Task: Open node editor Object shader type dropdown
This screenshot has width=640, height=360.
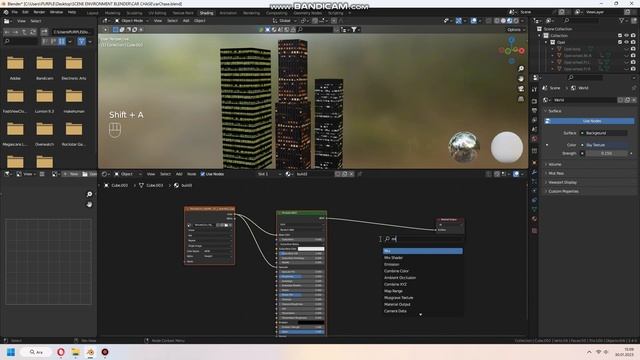Action: pyautogui.click(x=127, y=174)
